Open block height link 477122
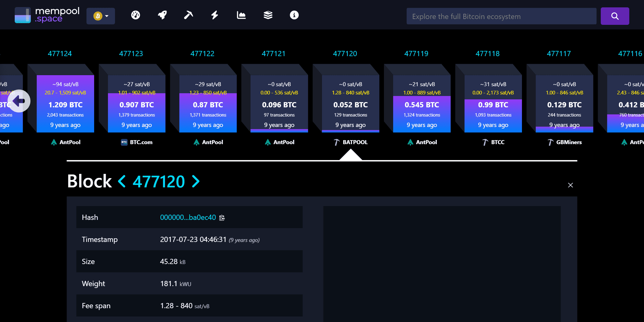This screenshot has height=322, width=644. click(202, 54)
